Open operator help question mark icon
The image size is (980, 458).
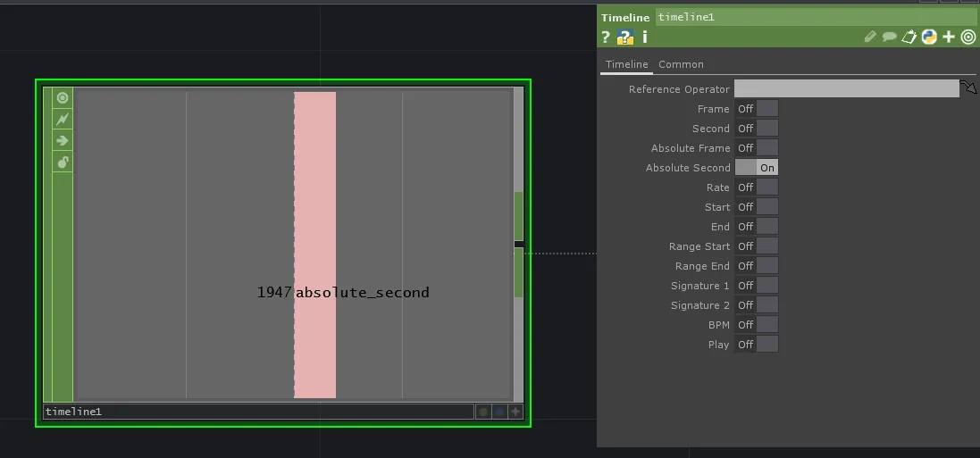point(606,37)
